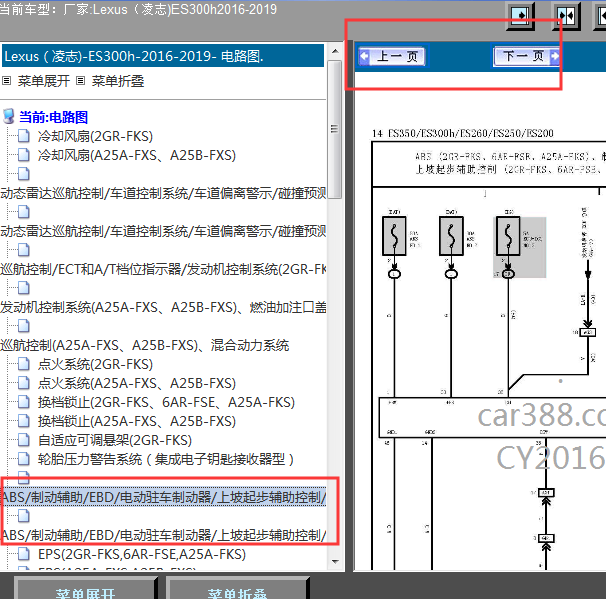606x599 pixels.
Task: Select EPS(2GR-FKS,6AR-FSE,A25A-FKS) entry
Action: point(142,554)
